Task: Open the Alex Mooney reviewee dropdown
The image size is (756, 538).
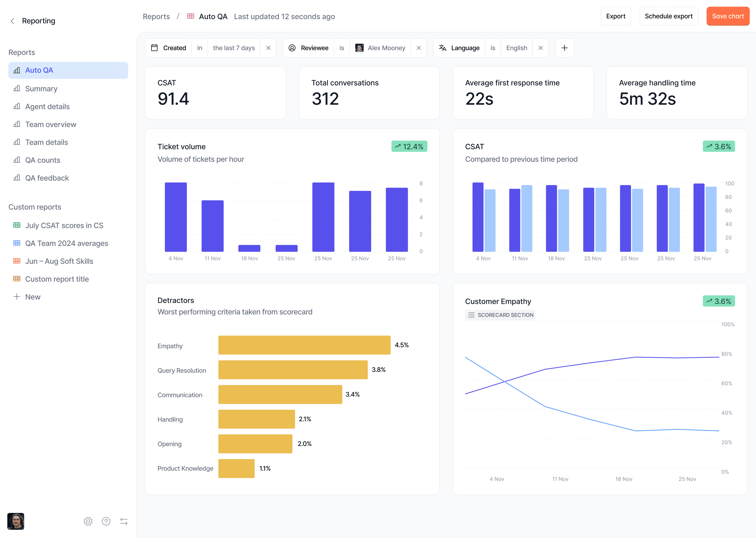Action: point(380,48)
